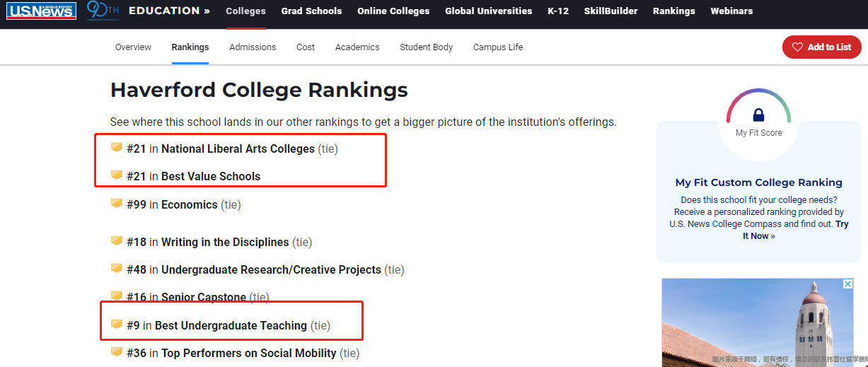The image size is (868, 367).
Task: Click badge icon beside Best Undergraduate Teaching
Action: tap(117, 325)
